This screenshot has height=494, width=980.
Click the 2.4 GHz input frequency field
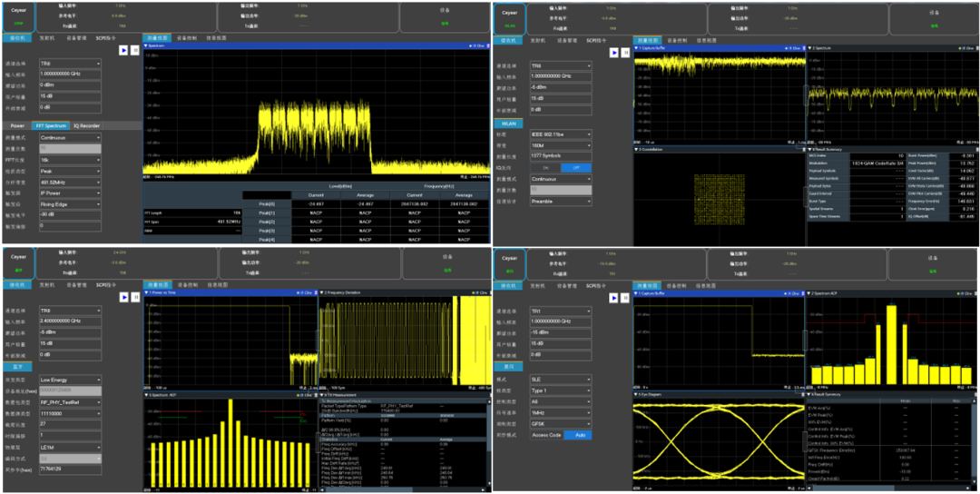(x=70, y=321)
